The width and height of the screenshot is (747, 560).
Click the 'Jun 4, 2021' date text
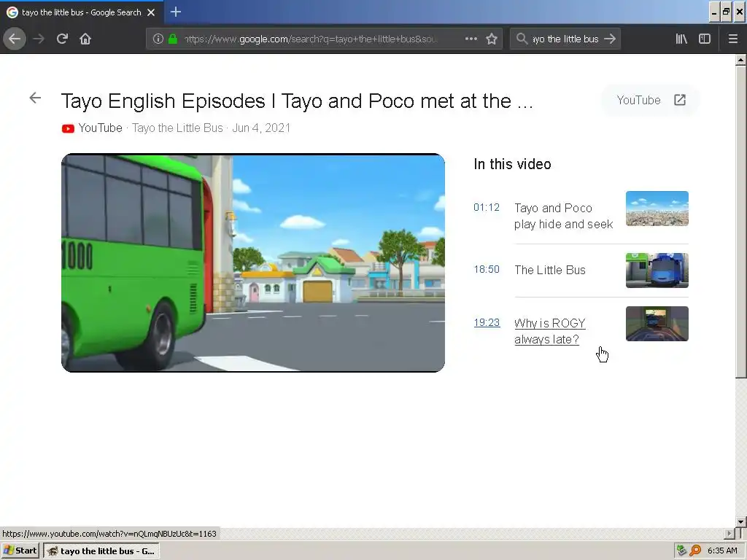(x=261, y=128)
